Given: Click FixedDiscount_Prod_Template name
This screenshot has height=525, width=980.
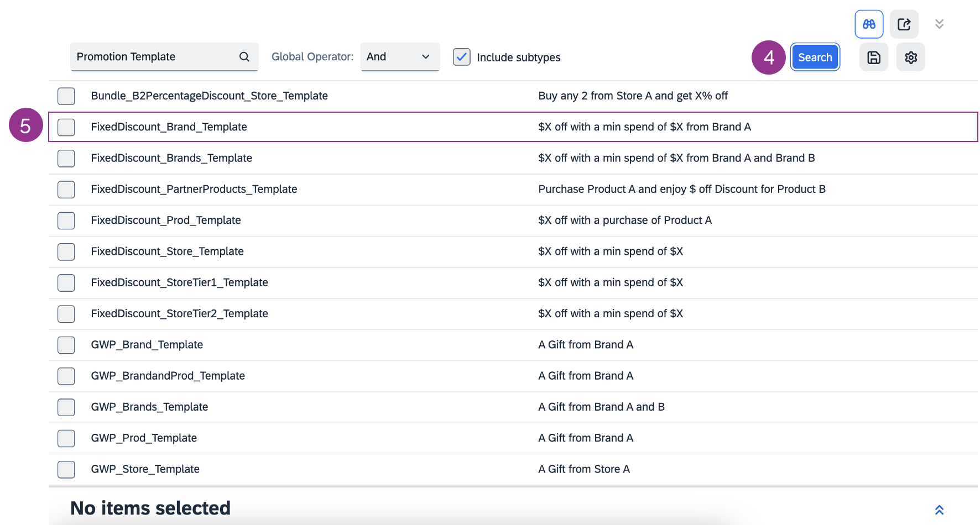Looking at the screenshot, I should pos(166,220).
